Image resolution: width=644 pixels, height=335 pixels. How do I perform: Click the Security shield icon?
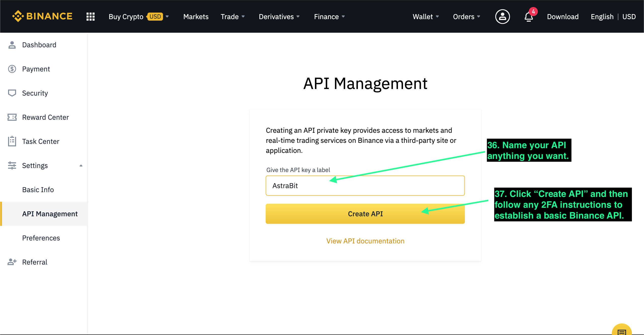(x=12, y=93)
